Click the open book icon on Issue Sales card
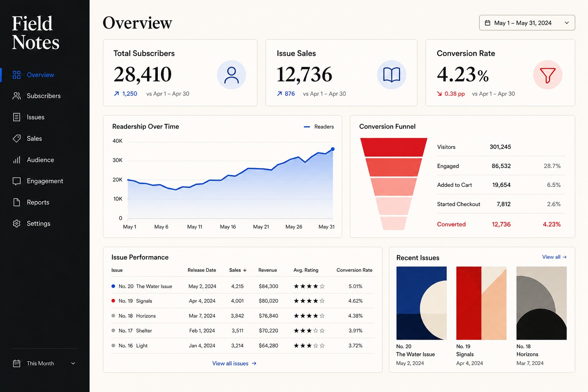Screen dimensions: 588x392 [392, 75]
